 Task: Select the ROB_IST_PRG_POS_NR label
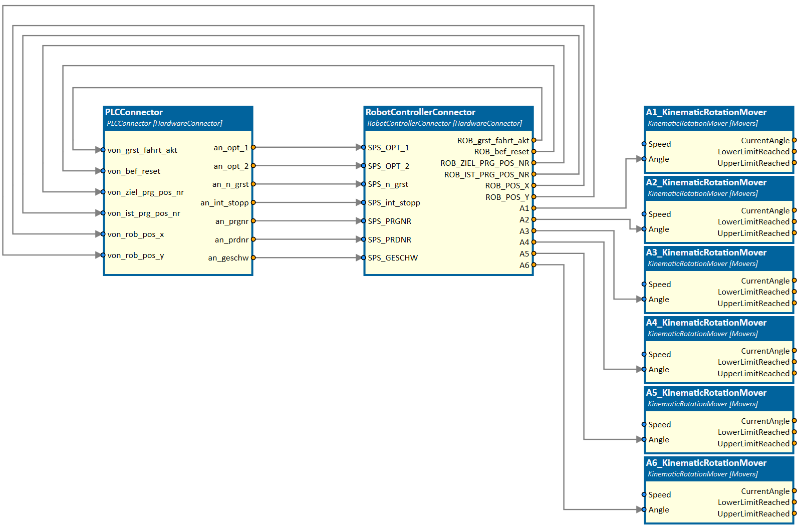pos(486,175)
